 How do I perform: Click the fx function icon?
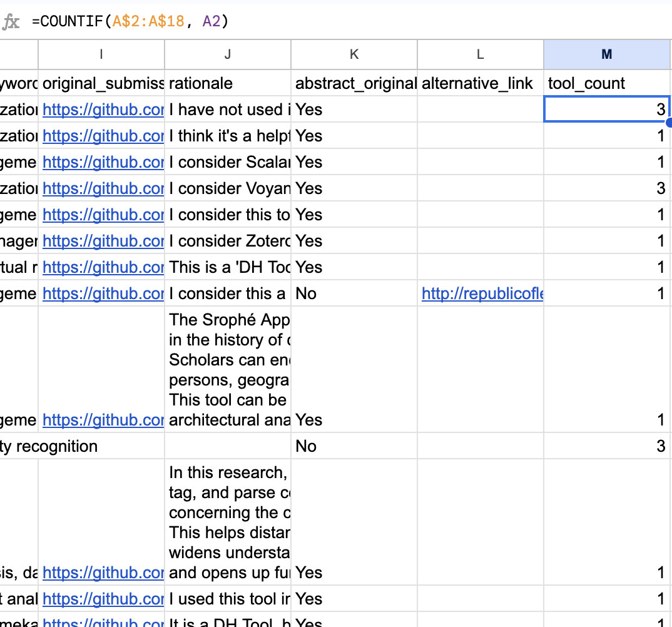pyautogui.click(x=11, y=22)
